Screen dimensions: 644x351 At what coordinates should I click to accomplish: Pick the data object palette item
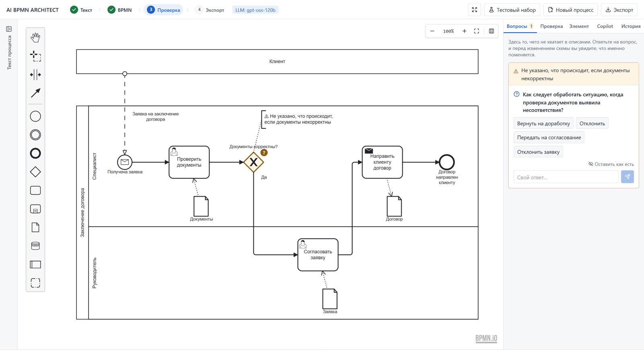click(35, 227)
